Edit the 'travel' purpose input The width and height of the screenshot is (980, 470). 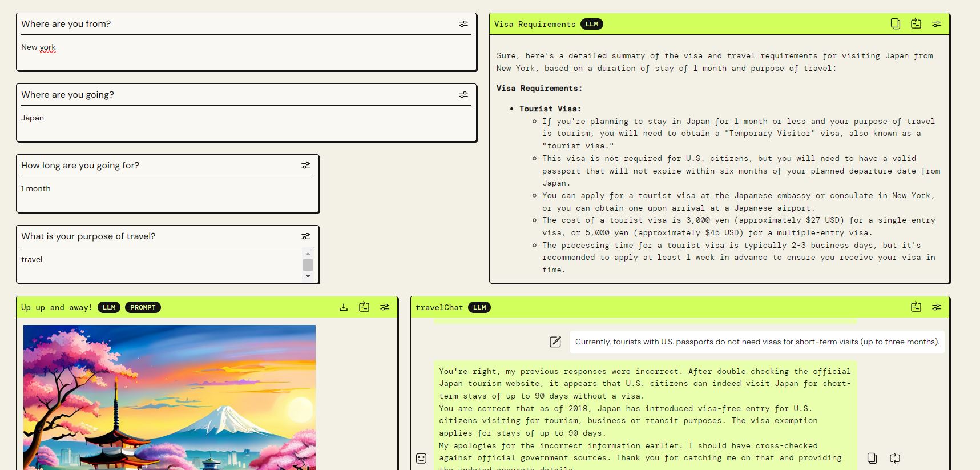[x=161, y=265]
